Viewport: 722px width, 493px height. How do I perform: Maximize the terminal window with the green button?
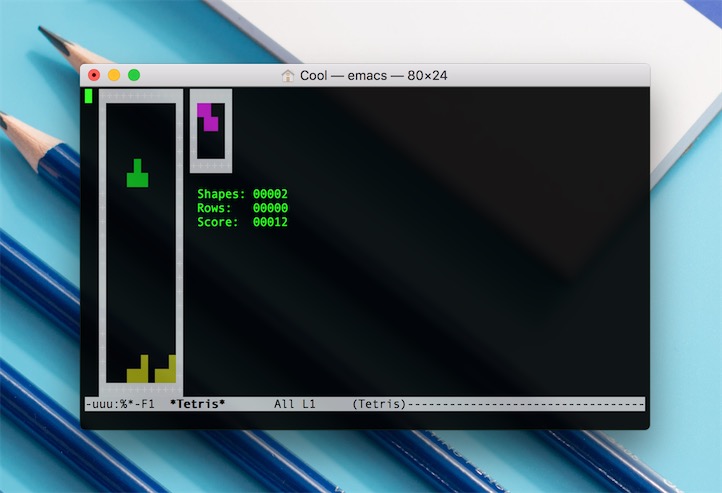coord(134,75)
